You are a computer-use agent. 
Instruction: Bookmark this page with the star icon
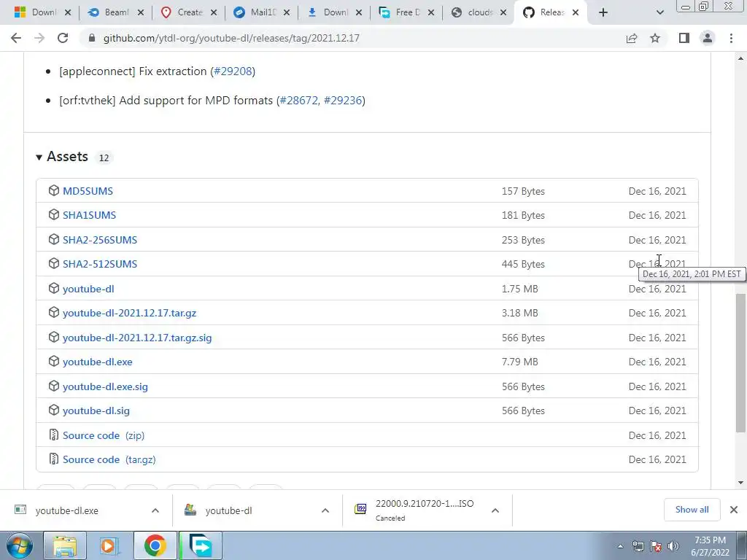point(655,38)
